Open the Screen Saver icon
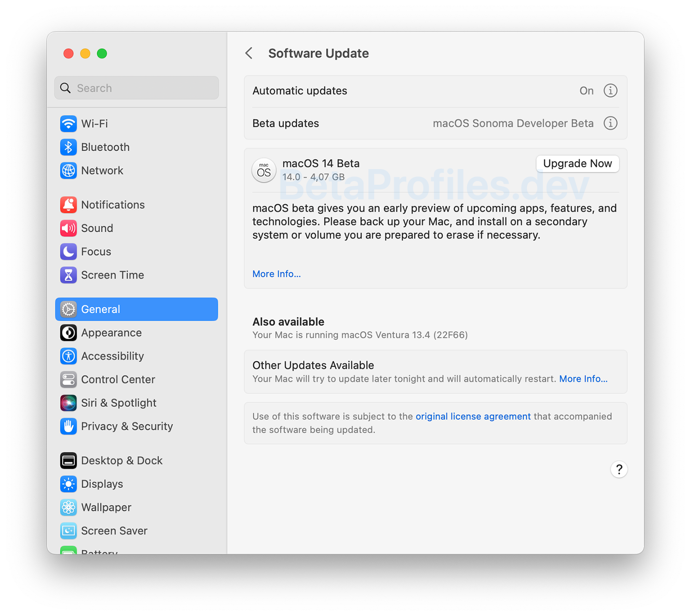Viewport: 691px width, 616px height. (x=68, y=531)
